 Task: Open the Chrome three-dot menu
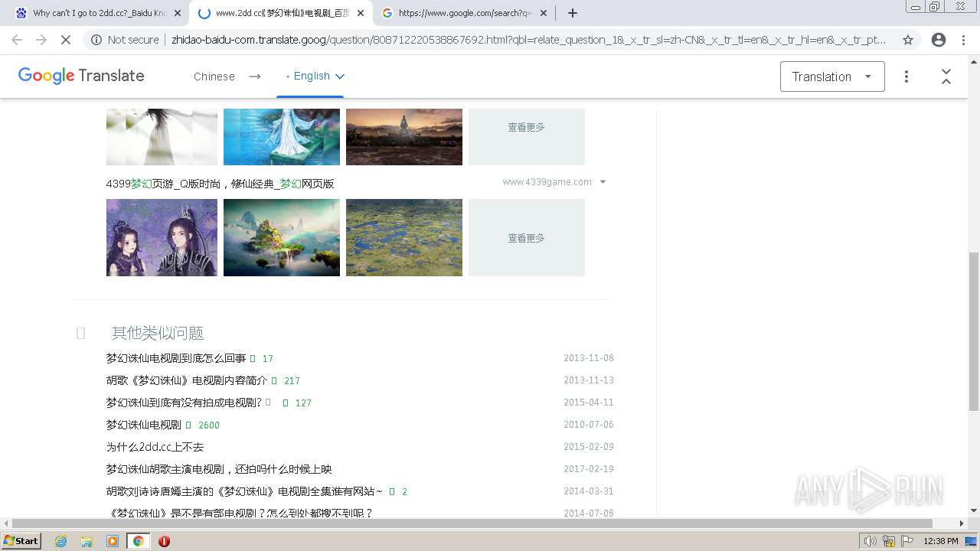964,40
